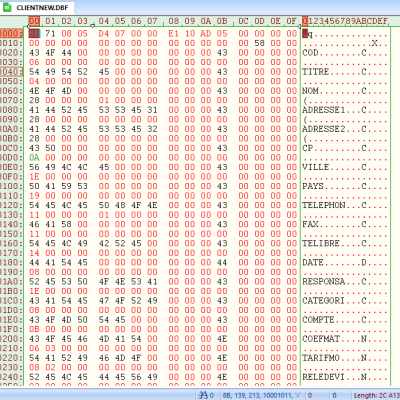Screen dimensions: 400x400
Task: Select byte 71 in the first row
Action: point(50,34)
